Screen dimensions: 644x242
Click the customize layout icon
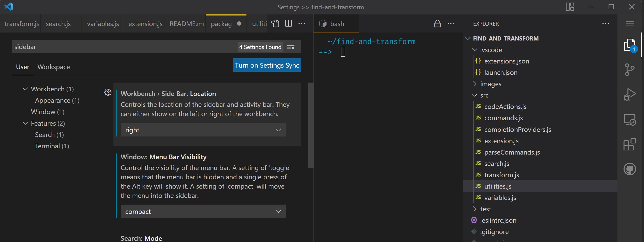[x=570, y=7]
